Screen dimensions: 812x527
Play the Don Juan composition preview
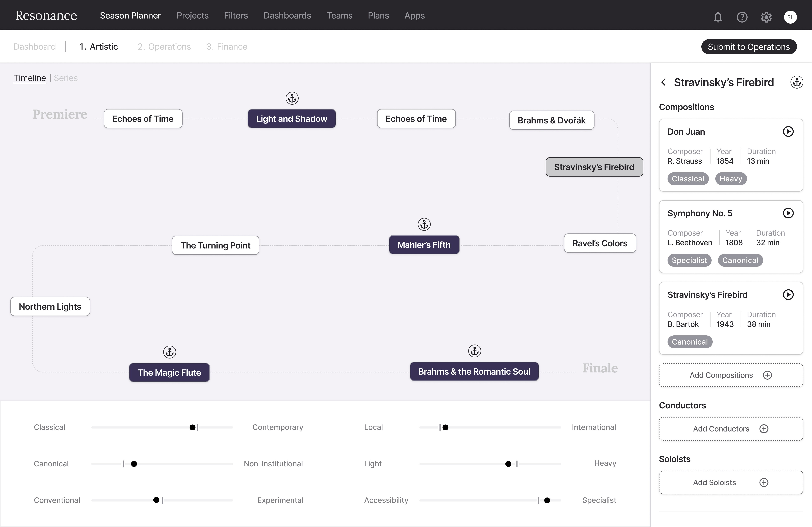[x=788, y=132]
